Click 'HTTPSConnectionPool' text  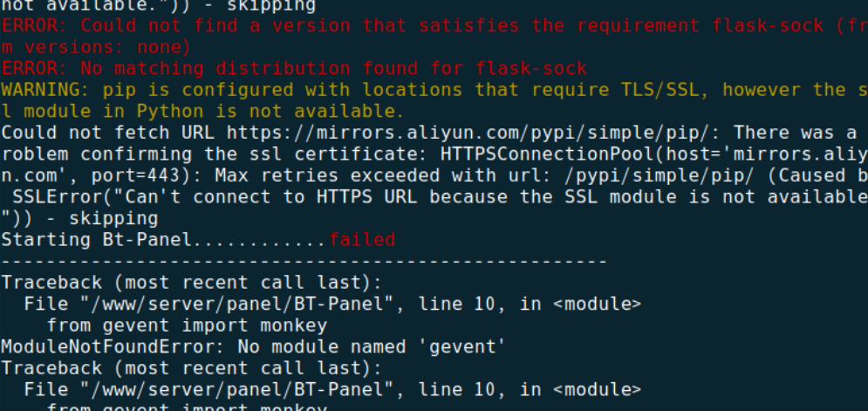pyautogui.click(x=547, y=154)
